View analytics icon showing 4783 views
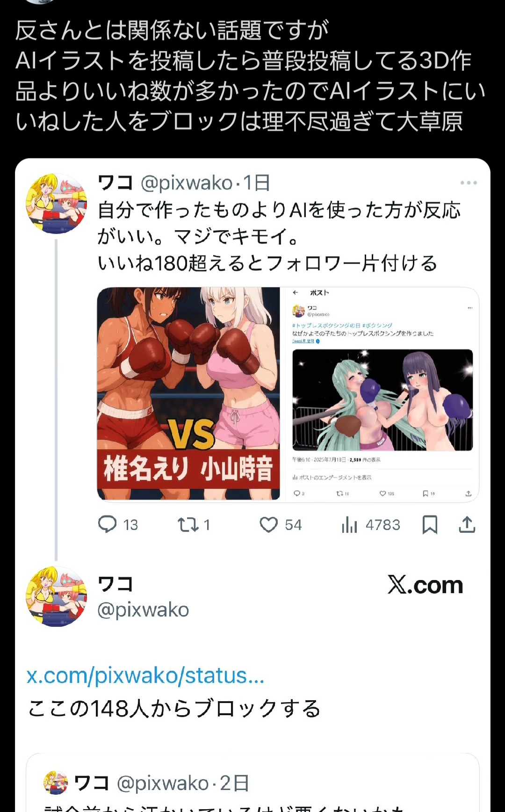 coord(349,525)
